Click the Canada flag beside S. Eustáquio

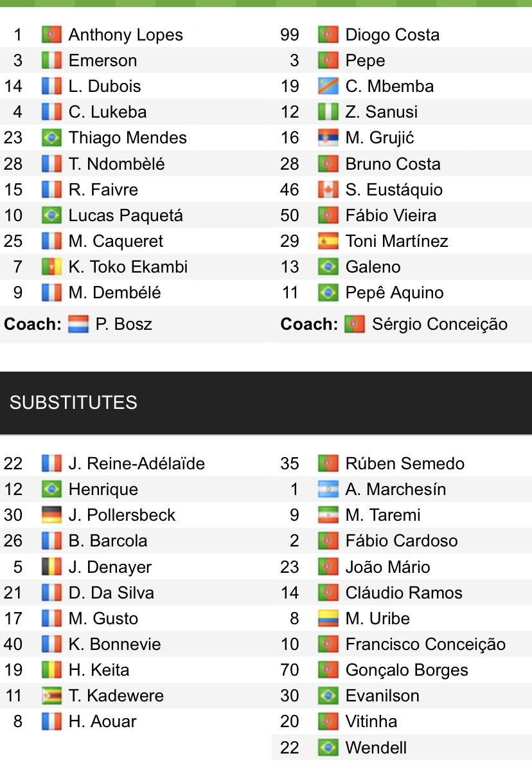pyautogui.click(x=328, y=190)
